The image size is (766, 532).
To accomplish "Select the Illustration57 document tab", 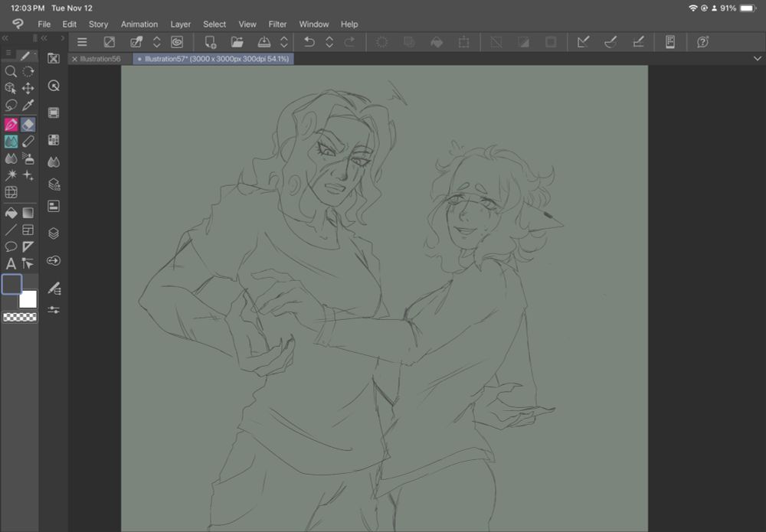I will click(214, 59).
